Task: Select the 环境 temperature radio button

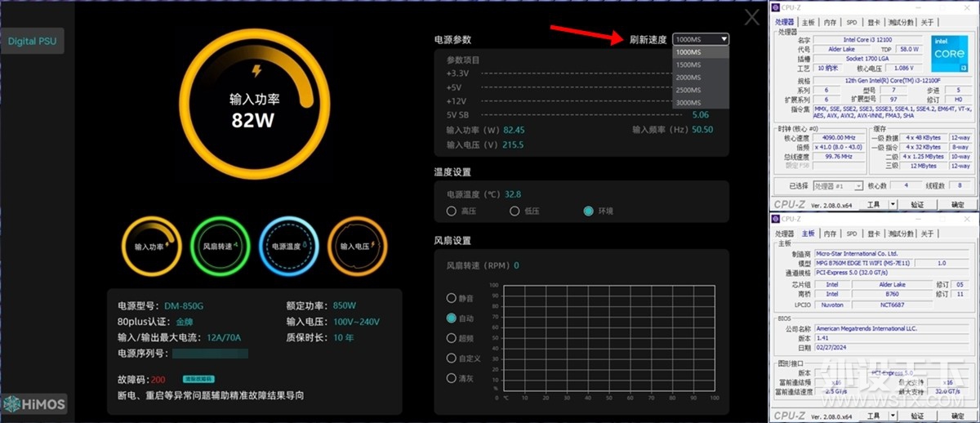Action: point(588,211)
